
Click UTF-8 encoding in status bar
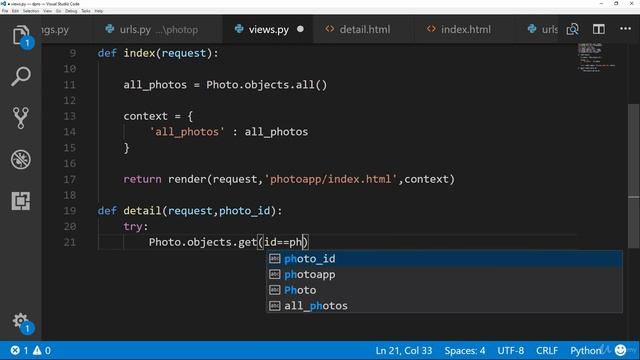[x=511, y=350]
